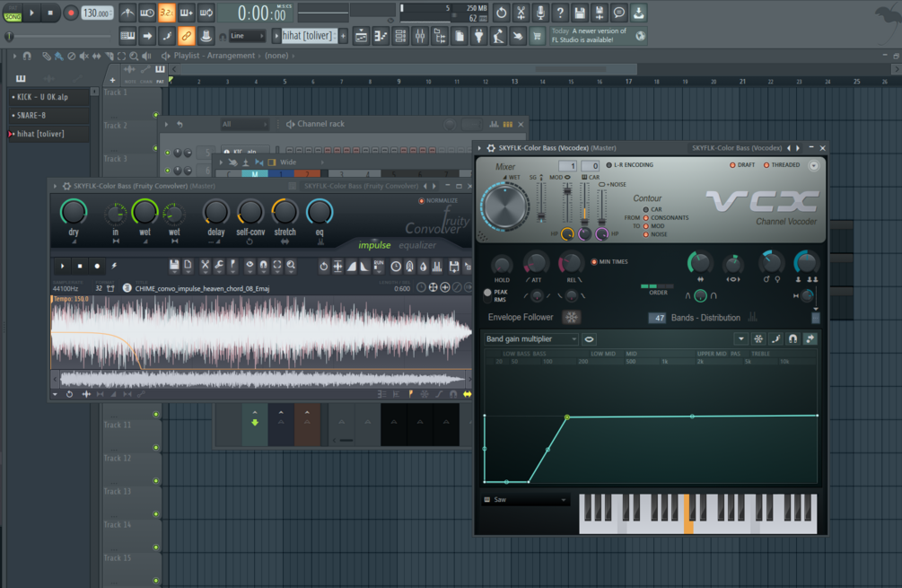Select the KICK - U OK.alp pattern
Image resolution: width=902 pixels, height=588 pixels.
(x=48, y=97)
